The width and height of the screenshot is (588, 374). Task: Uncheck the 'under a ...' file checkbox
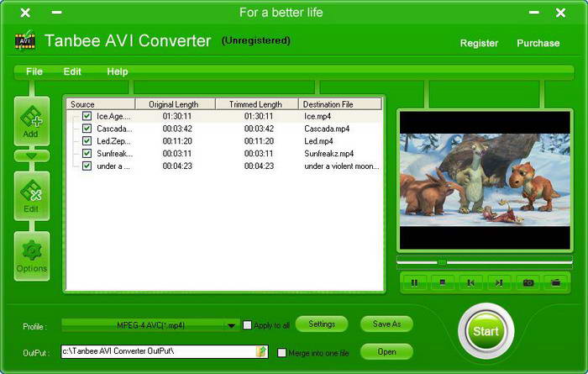click(87, 166)
